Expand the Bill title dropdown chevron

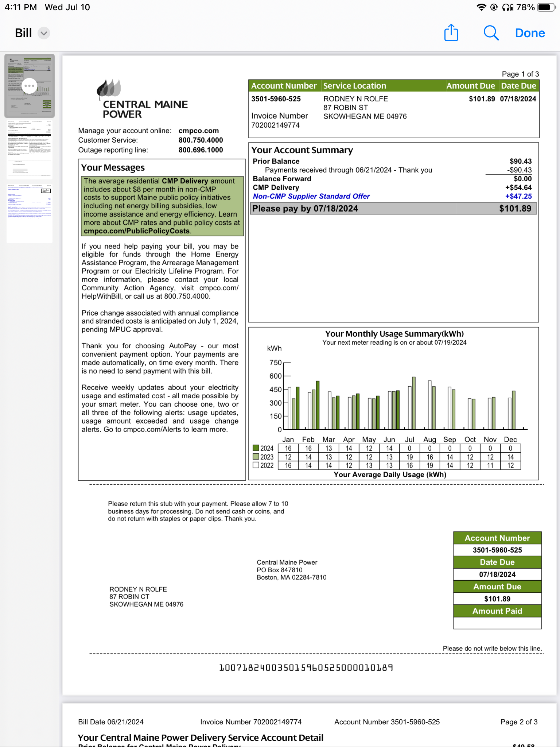(44, 33)
